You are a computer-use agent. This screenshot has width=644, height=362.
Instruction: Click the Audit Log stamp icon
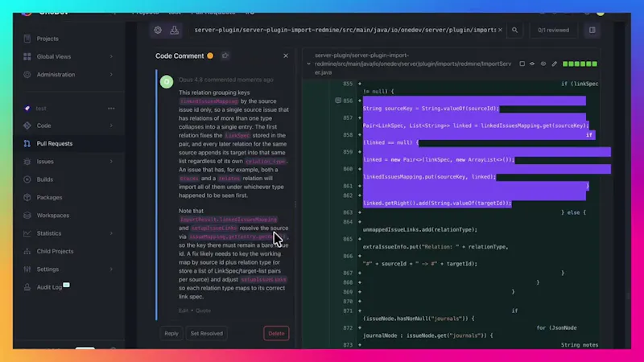point(27,287)
